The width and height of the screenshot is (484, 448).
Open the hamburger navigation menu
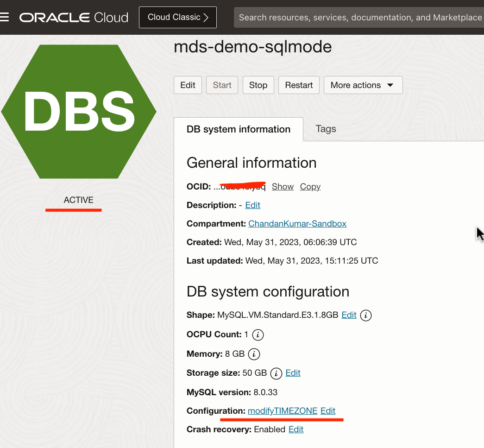point(5,18)
